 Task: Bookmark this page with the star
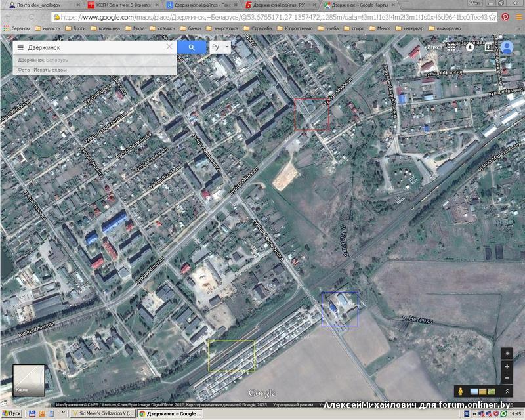(492, 17)
